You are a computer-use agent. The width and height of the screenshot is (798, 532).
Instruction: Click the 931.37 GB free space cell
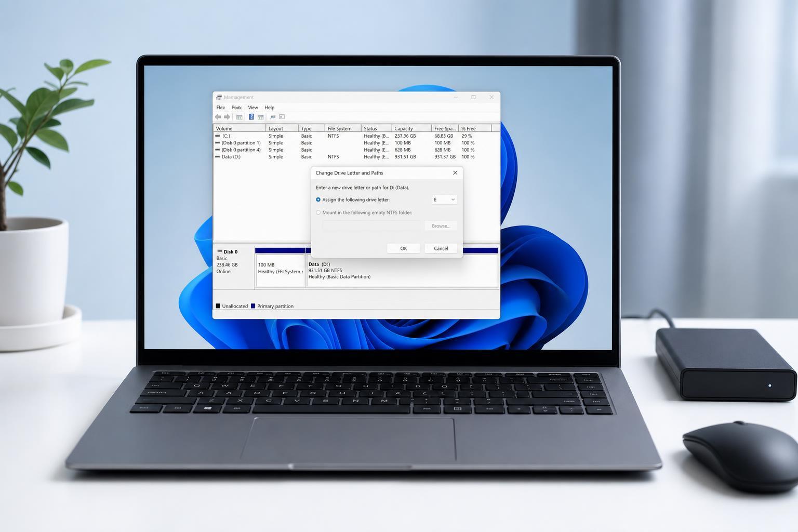click(445, 157)
